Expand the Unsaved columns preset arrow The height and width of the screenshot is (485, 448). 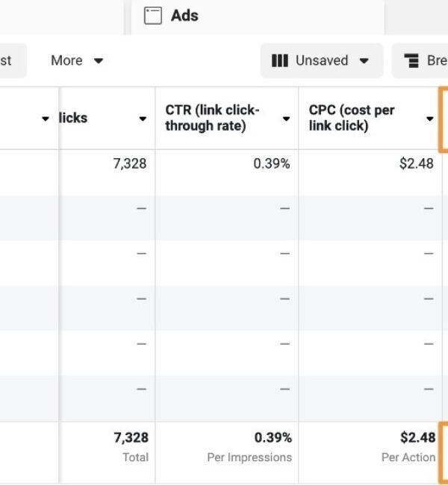[x=364, y=61]
